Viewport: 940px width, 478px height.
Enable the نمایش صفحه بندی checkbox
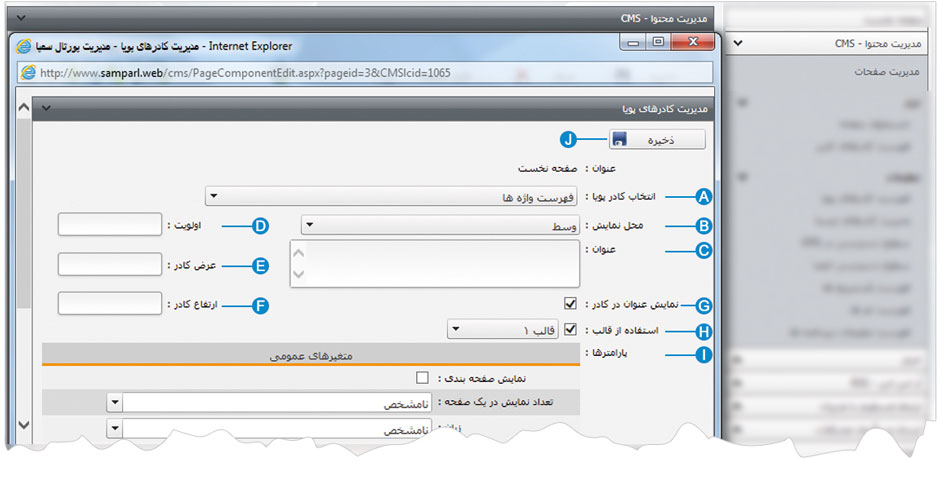[x=422, y=378]
